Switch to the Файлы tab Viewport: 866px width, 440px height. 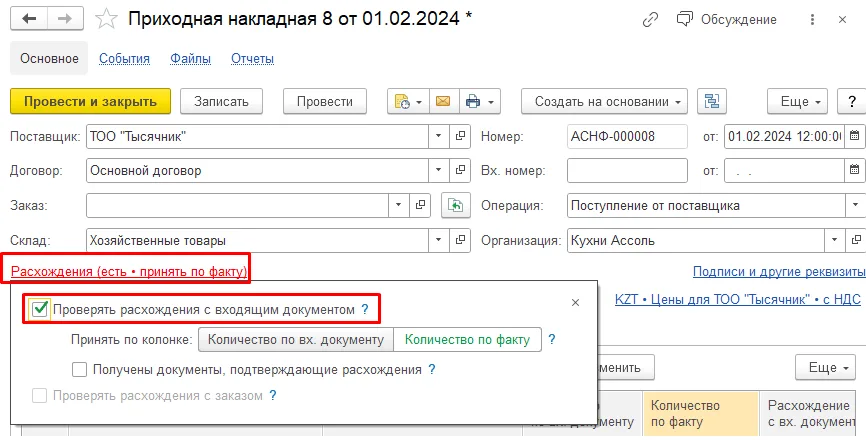[x=191, y=59]
